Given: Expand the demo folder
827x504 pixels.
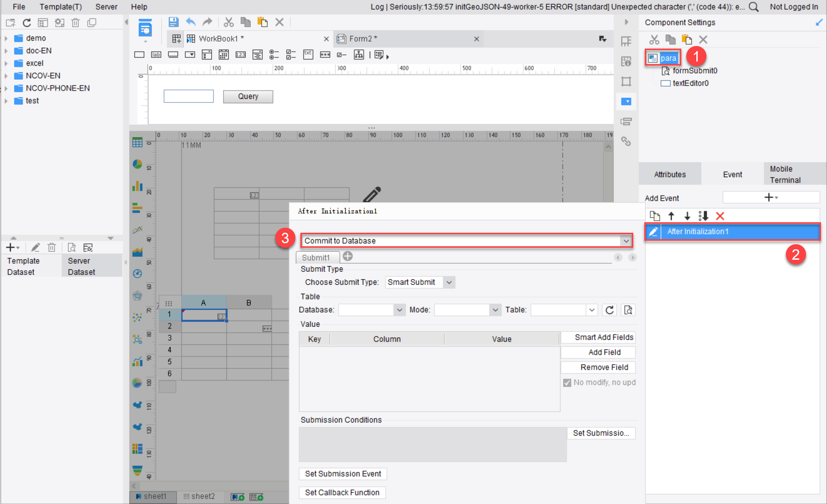Looking at the screenshot, I should point(6,38).
